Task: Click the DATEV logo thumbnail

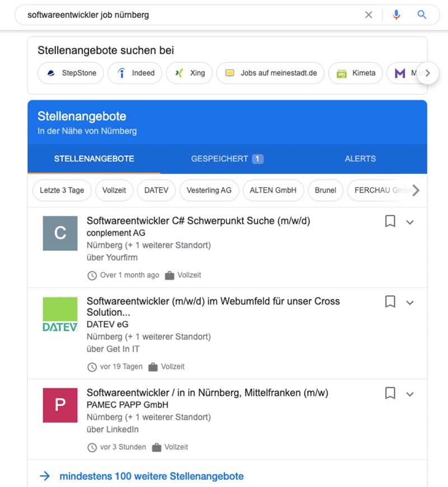Action: coord(60,315)
